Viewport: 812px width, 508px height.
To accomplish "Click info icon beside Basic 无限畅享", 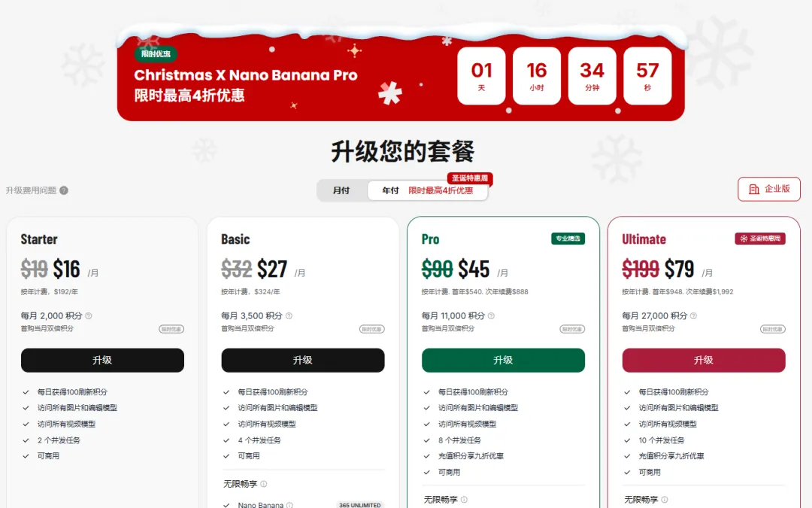I will pos(264,484).
